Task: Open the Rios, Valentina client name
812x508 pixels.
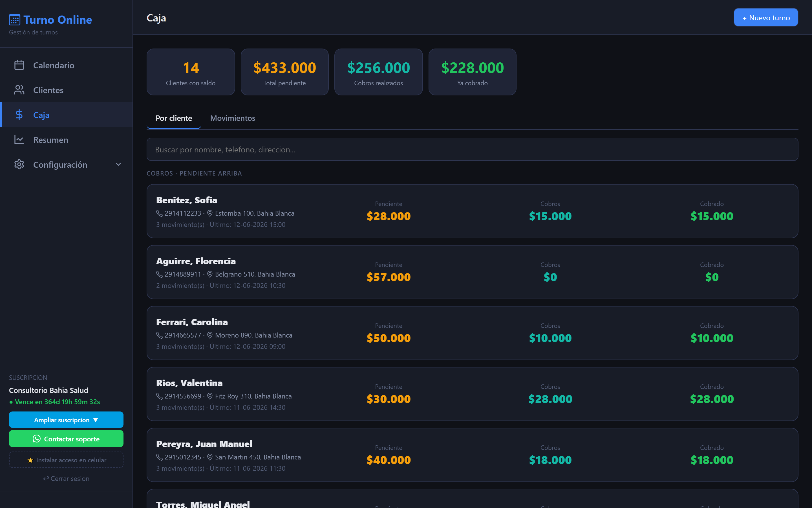Action: tap(189, 383)
